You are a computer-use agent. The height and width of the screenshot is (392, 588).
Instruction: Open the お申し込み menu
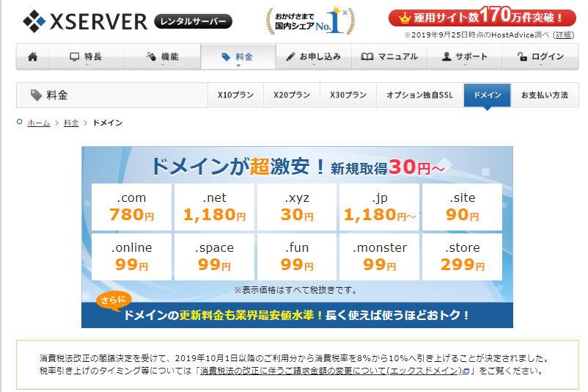314,57
